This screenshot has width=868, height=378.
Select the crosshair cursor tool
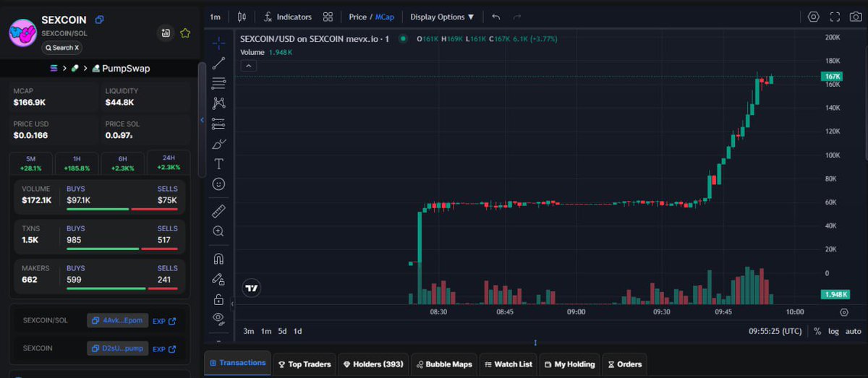click(x=218, y=43)
